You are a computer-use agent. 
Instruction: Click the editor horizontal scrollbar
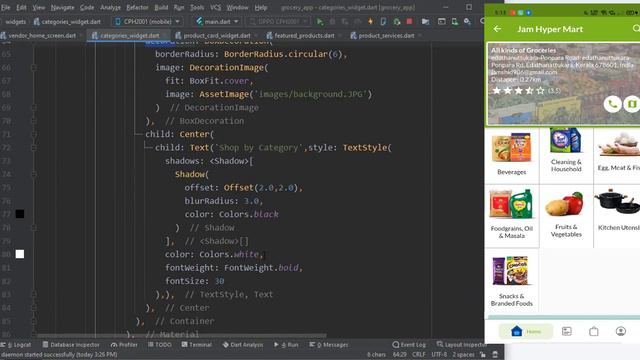click(x=182, y=336)
